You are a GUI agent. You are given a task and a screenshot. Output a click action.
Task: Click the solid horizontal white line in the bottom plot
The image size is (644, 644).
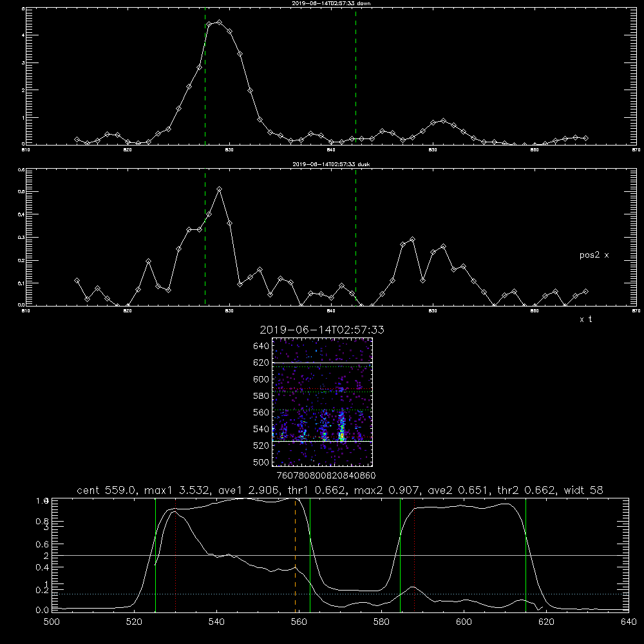click(x=339, y=555)
